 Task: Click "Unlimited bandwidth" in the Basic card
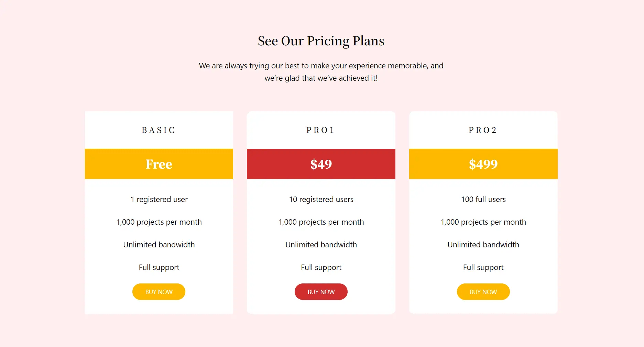(x=159, y=245)
